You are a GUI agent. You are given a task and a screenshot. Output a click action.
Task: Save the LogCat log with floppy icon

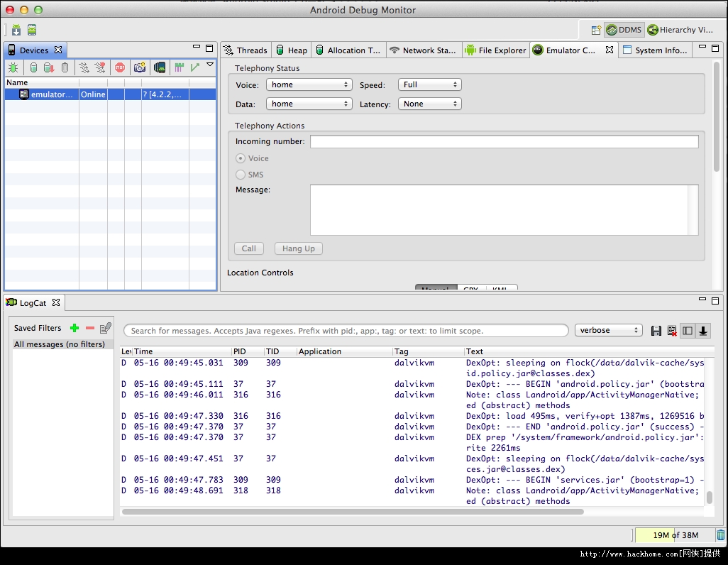pyautogui.click(x=656, y=331)
